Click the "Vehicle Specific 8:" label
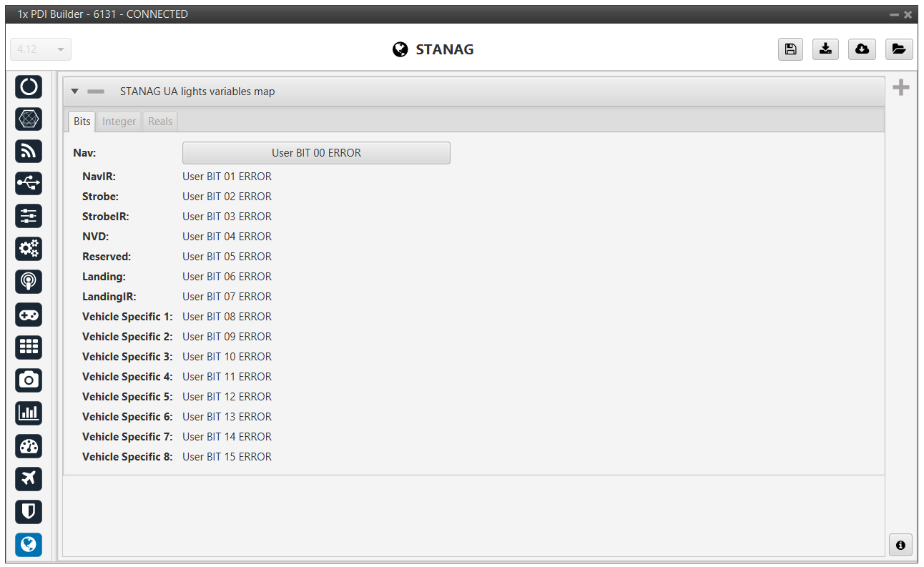 [127, 457]
